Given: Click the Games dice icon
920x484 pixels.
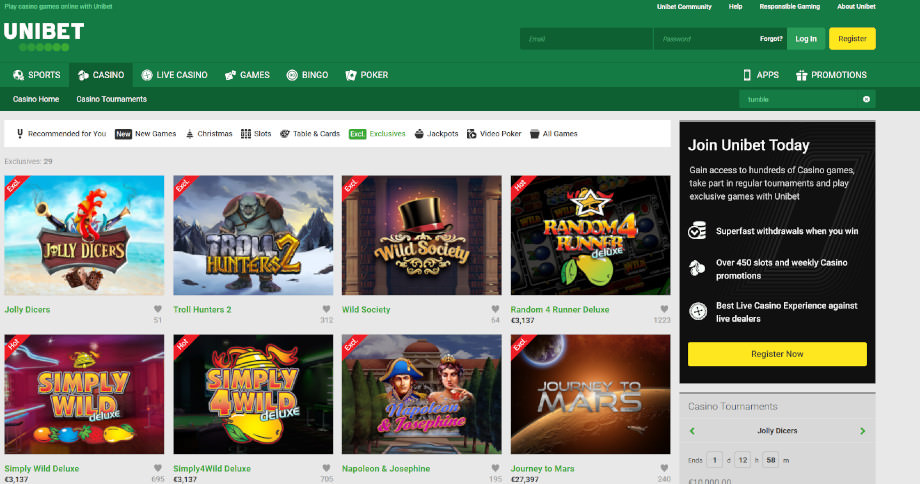Looking at the screenshot, I should tap(230, 75).
